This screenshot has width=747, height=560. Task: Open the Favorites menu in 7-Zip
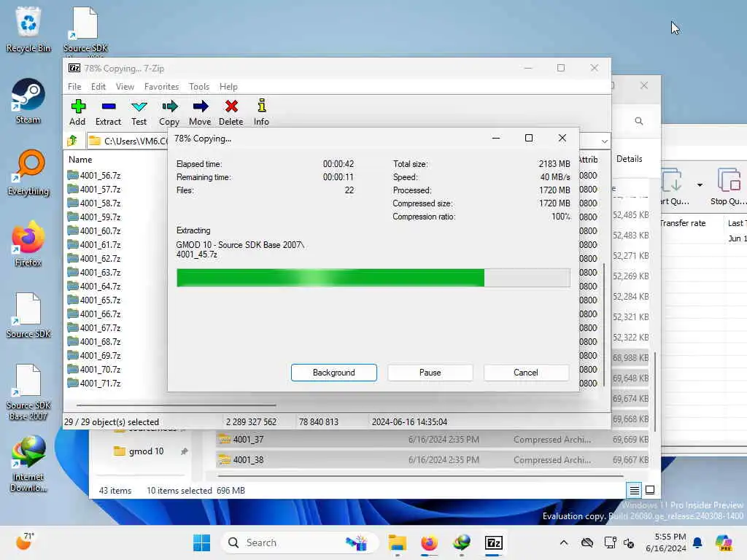tap(161, 87)
